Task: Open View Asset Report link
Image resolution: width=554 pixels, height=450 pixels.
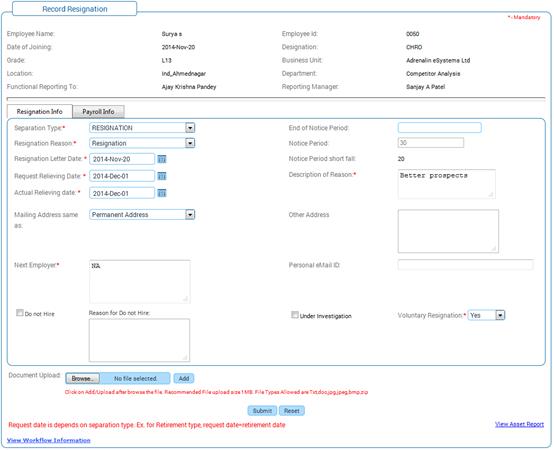Action: click(x=519, y=424)
